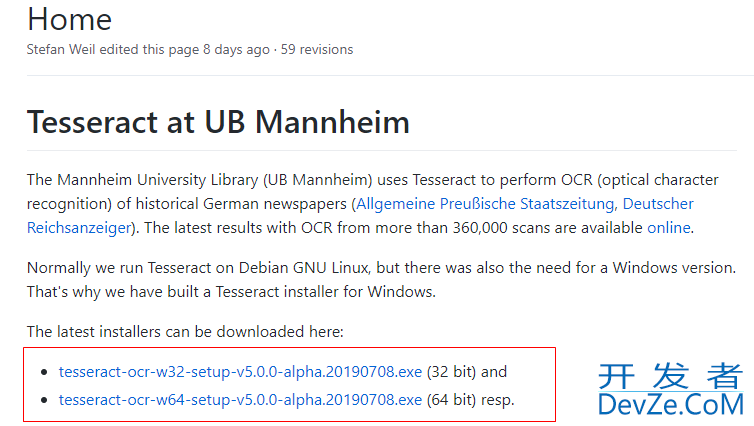Select the "Tesseract at UB Mannheim" heading

click(x=218, y=122)
